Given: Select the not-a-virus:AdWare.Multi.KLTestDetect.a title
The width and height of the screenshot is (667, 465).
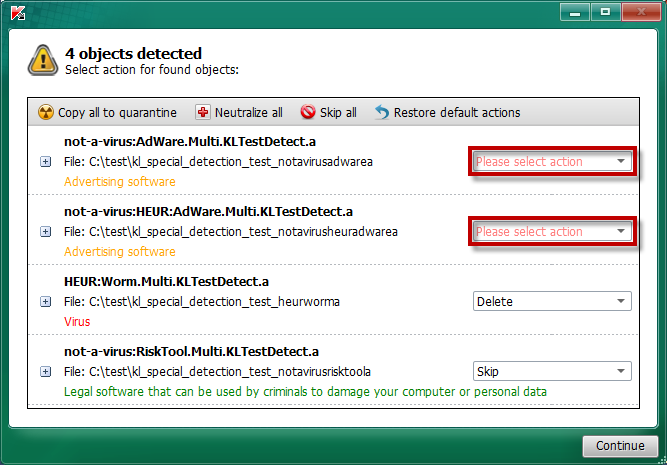Looking at the screenshot, I should tap(190, 141).
